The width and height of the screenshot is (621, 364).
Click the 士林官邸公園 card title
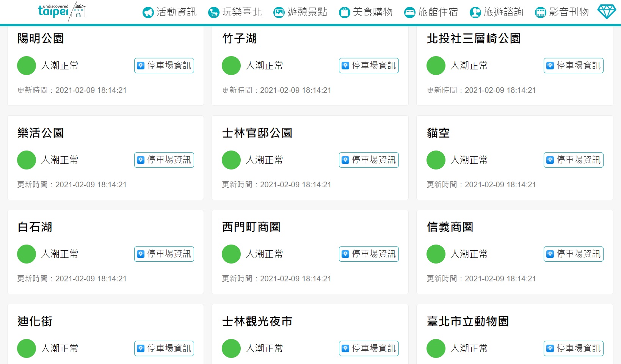(257, 133)
